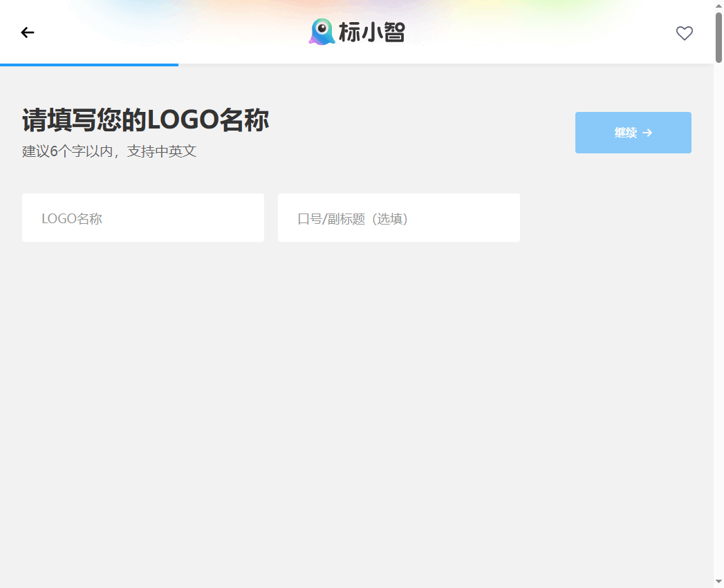
Task: Click the back arrow in header
Action: pyautogui.click(x=28, y=32)
